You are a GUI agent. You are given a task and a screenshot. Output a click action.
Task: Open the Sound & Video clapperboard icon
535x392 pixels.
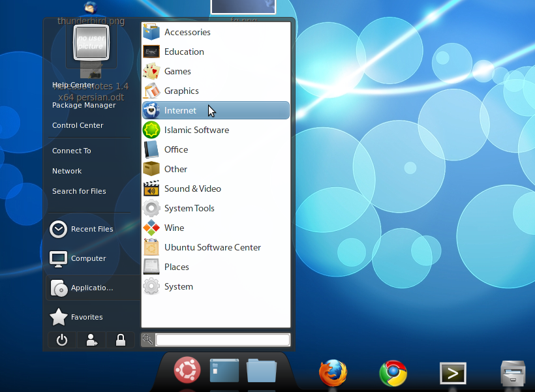[151, 188]
